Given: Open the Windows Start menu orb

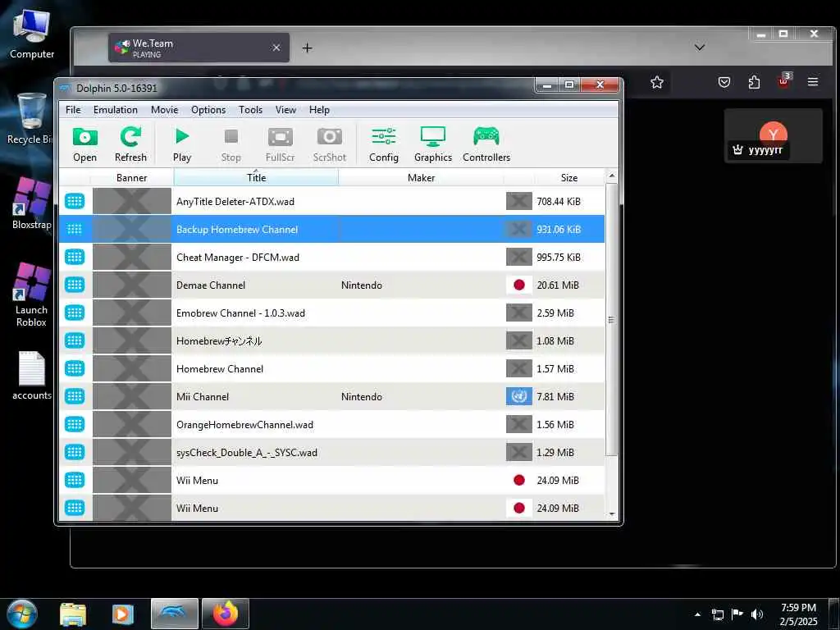Looking at the screenshot, I should [x=22, y=614].
